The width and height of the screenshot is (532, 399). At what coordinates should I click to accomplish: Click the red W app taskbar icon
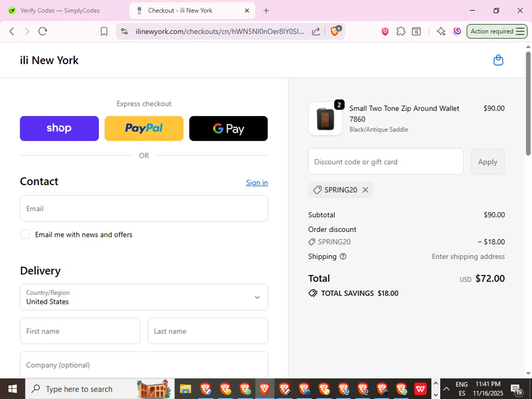[420, 389]
